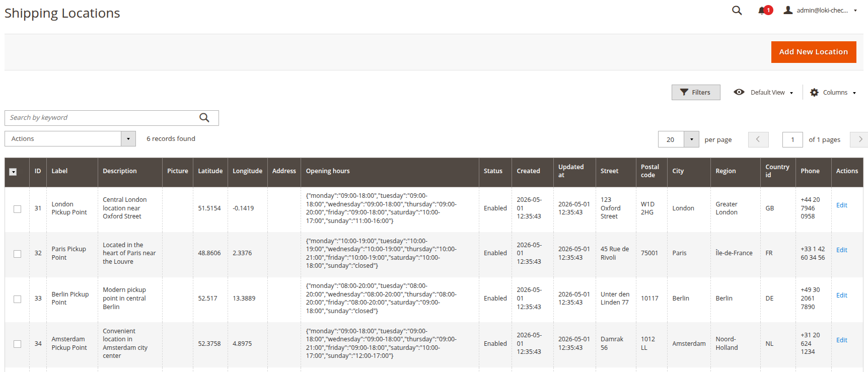Click the Shipping Locations page title
The height and width of the screenshot is (372, 868).
point(62,13)
